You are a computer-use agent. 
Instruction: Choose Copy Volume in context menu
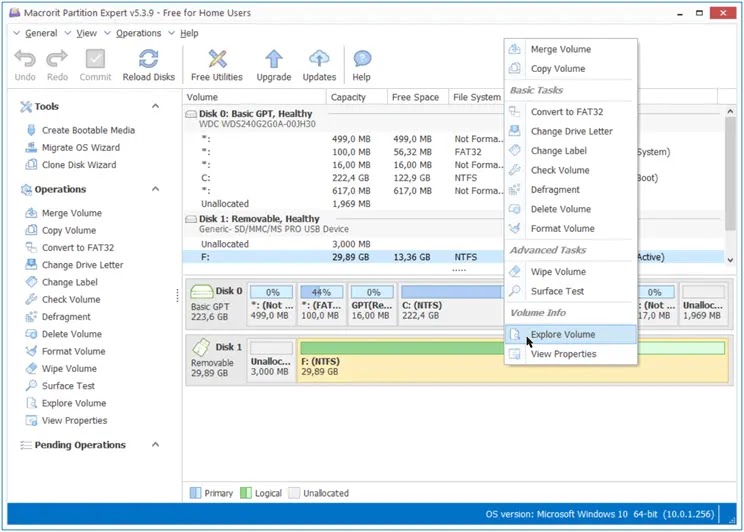(x=571, y=69)
